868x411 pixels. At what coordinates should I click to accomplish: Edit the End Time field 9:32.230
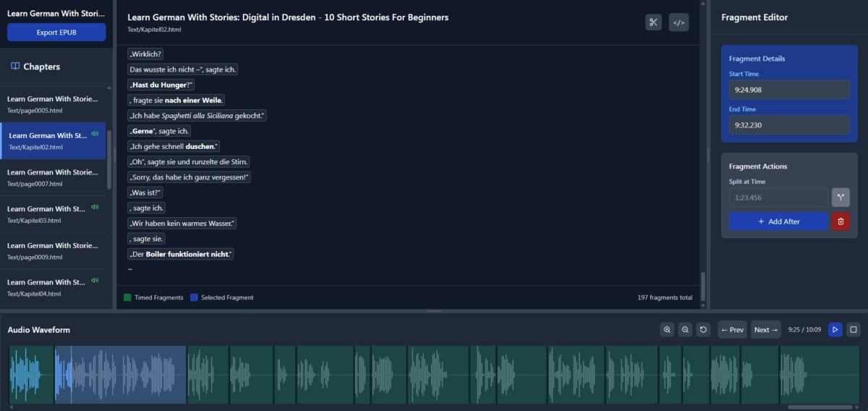(x=789, y=124)
